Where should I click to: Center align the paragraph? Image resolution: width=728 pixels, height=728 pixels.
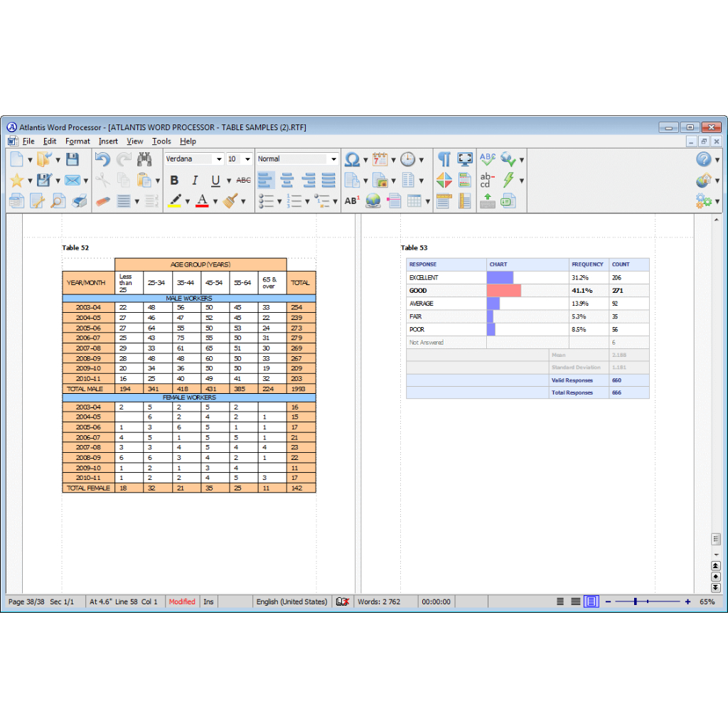point(287,180)
